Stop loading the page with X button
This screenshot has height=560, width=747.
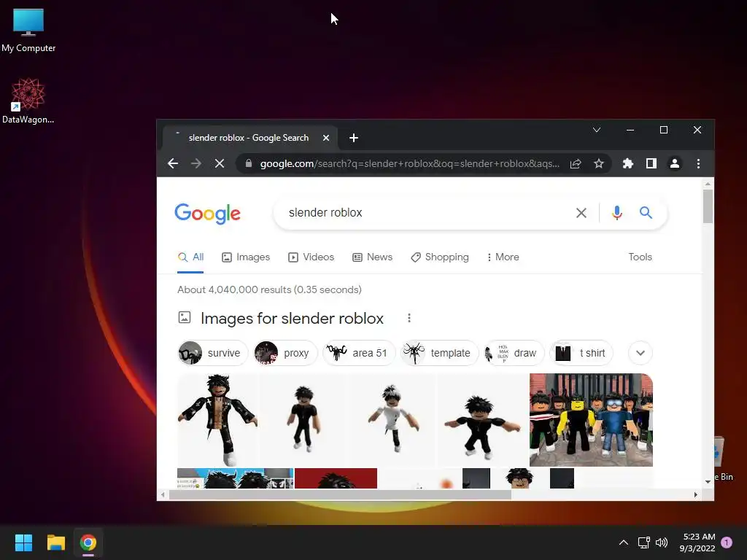219,164
